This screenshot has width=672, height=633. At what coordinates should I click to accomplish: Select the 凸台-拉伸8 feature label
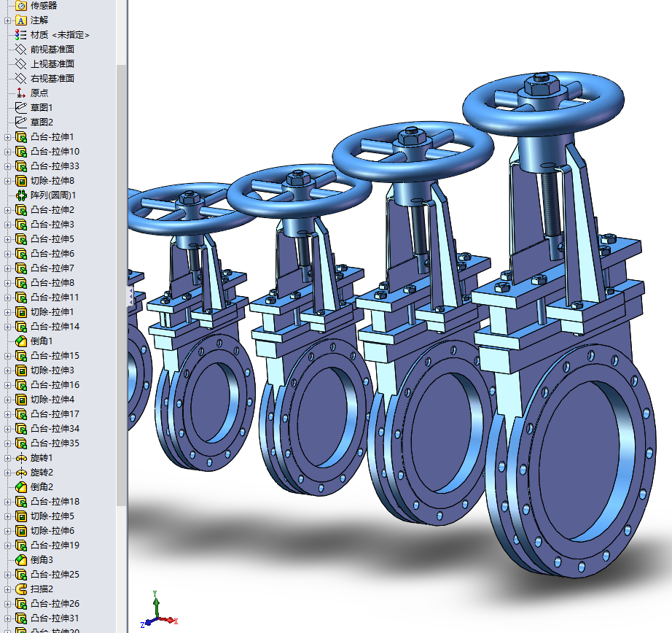pyautogui.click(x=52, y=283)
